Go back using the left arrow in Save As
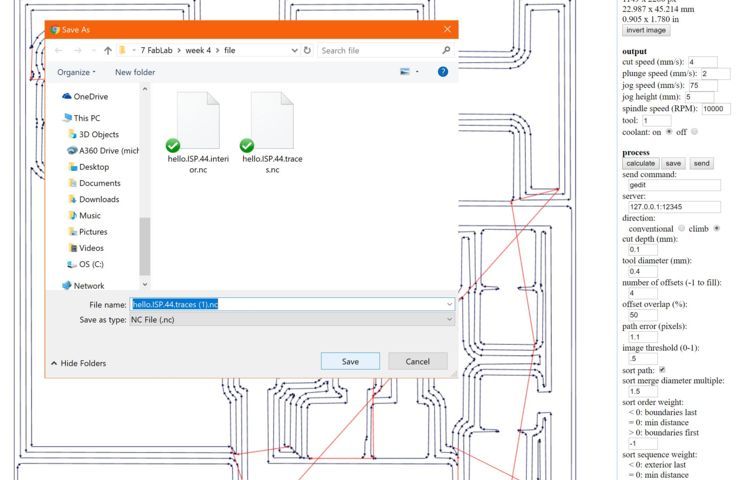Screen dimensions: 751x480 coord(59,50)
